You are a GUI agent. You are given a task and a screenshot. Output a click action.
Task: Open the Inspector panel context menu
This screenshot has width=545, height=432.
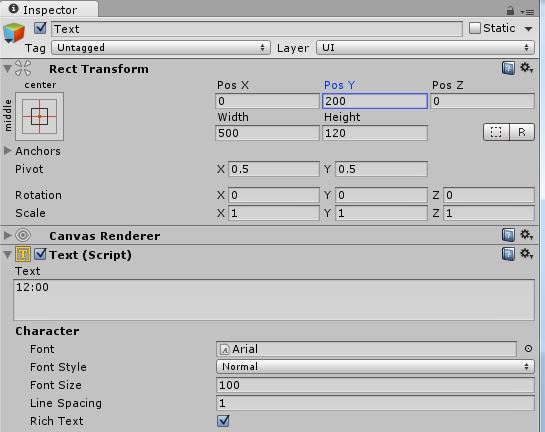[527, 12]
